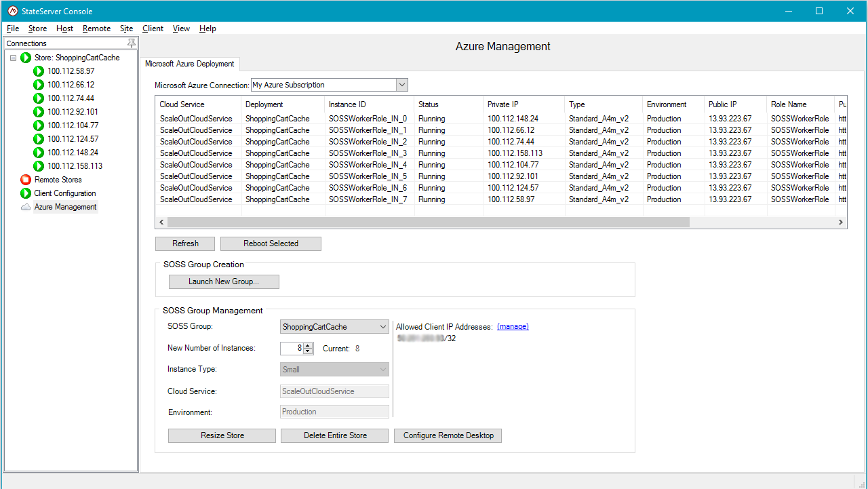Open the disabled Instance Type dropdown
This screenshot has width=868, height=489.
pyautogui.click(x=383, y=370)
